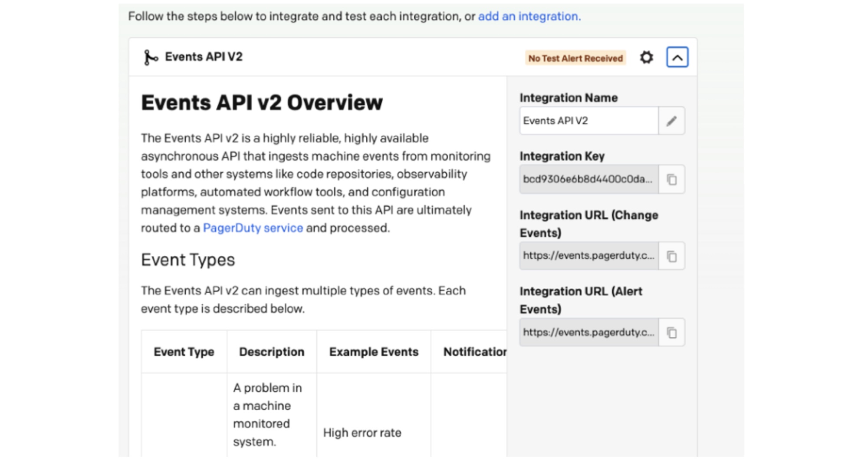868x463 pixels.
Task: Copy Integration URL for Change Events
Action: click(x=671, y=256)
